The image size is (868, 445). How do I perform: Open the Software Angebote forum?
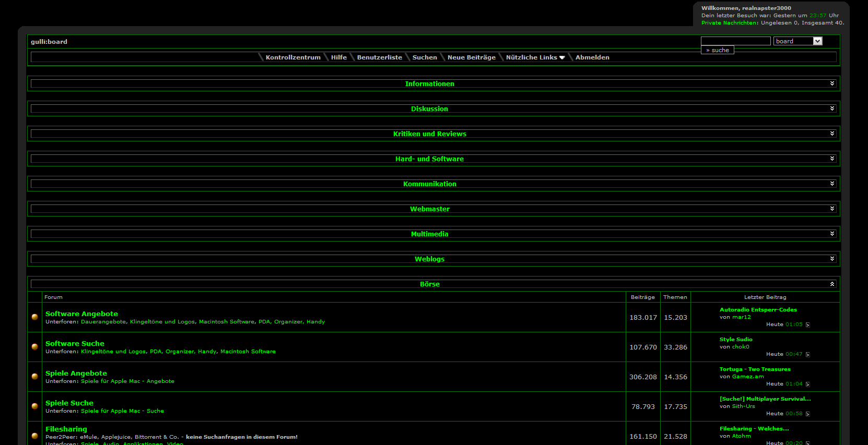[81, 314]
